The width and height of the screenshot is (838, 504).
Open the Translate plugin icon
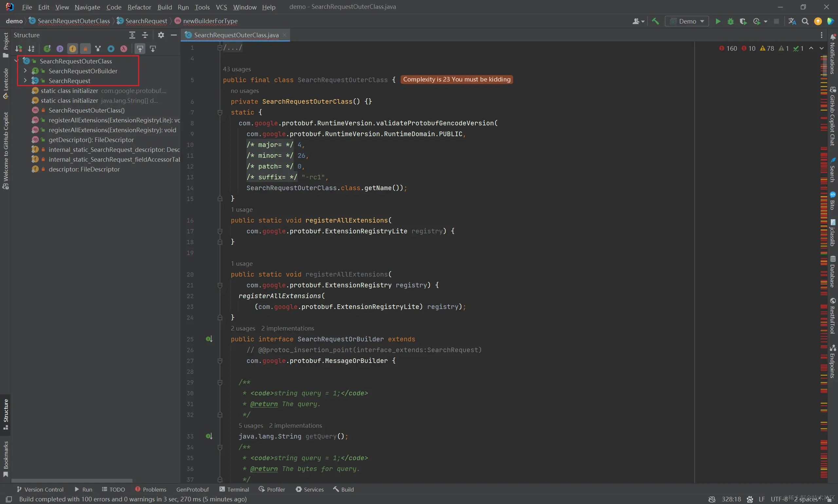[x=792, y=21]
